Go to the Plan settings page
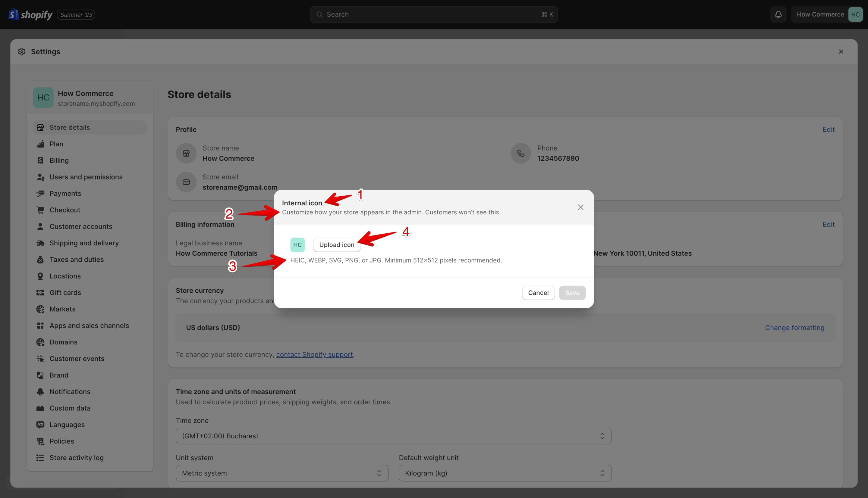The width and height of the screenshot is (868, 498). click(90, 144)
